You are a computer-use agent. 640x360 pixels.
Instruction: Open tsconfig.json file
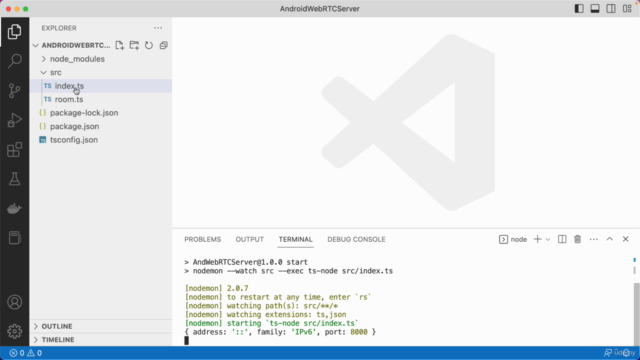pyautogui.click(x=101, y=140)
